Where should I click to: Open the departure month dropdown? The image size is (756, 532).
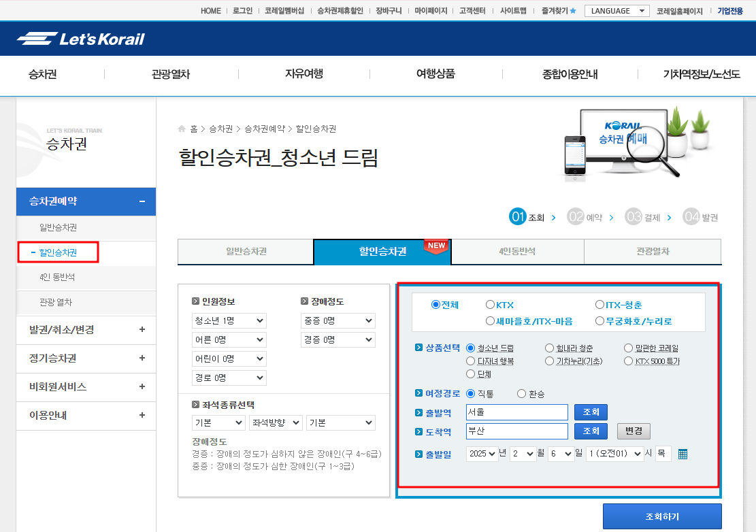pyautogui.click(x=523, y=454)
